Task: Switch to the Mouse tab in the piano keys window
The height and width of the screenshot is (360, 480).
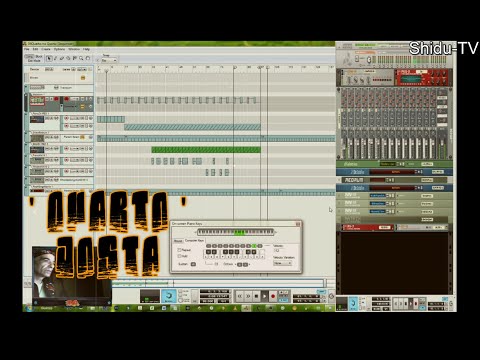Action: (x=178, y=241)
